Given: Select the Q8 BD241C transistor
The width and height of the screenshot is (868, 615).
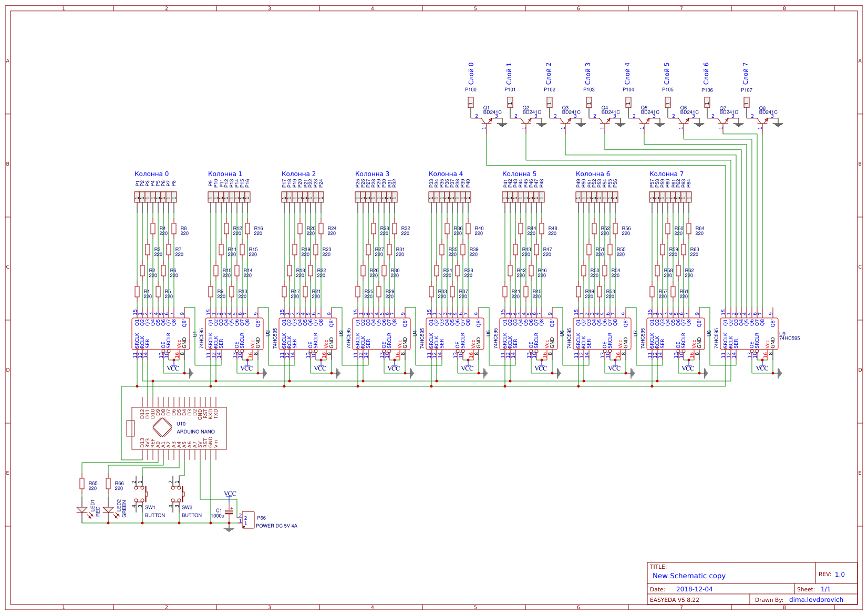Looking at the screenshot, I should click(762, 121).
